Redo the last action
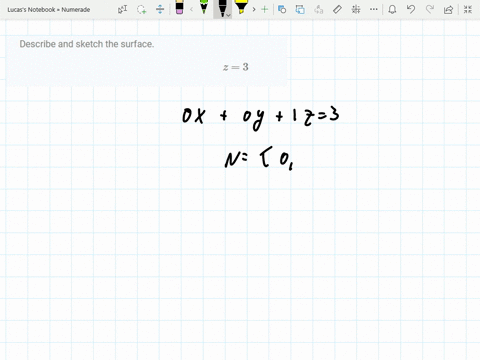This screenshot has width=480, height=360. (430, 9)
